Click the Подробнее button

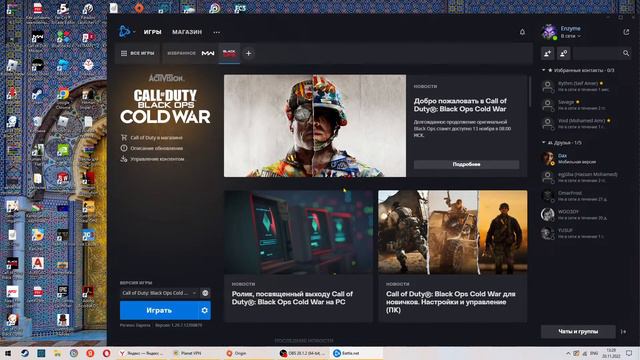tap(467, 164)
